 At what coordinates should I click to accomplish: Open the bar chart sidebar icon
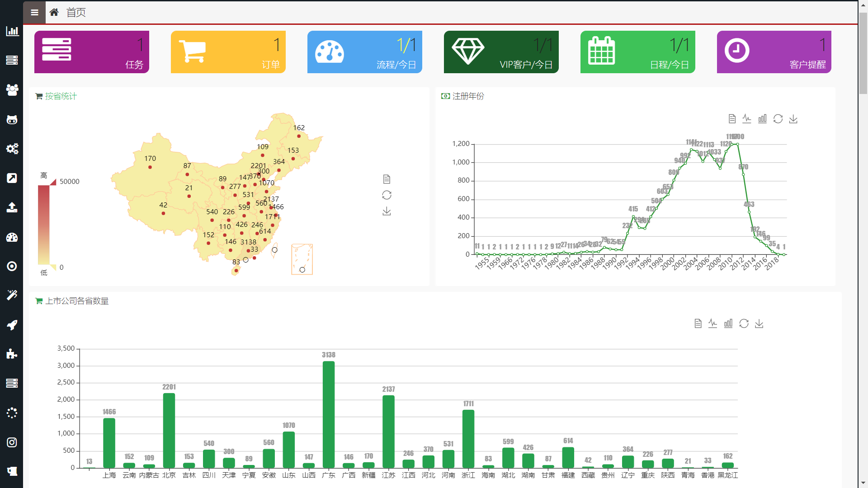(12, 31)
